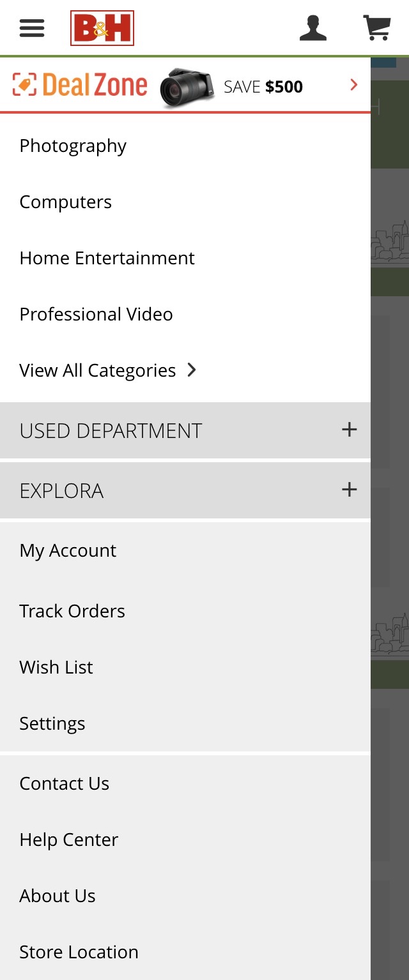Go to My Account

tap(67, 550)
